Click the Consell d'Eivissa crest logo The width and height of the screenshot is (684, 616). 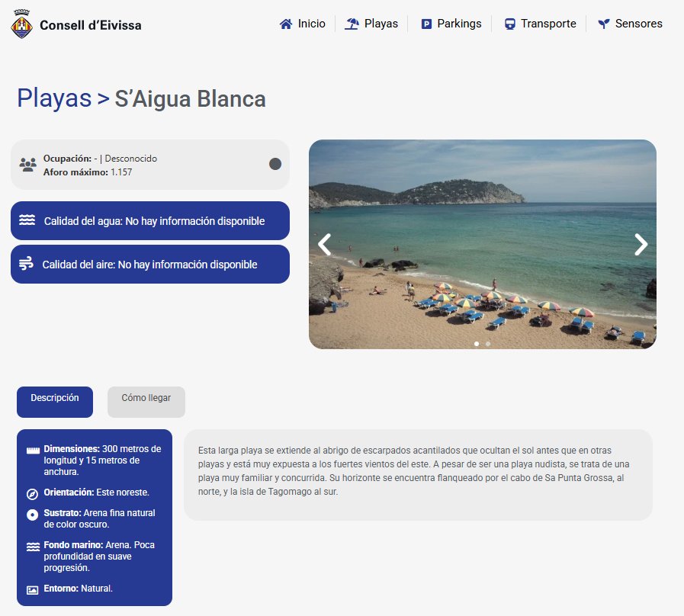click(21, 24)
